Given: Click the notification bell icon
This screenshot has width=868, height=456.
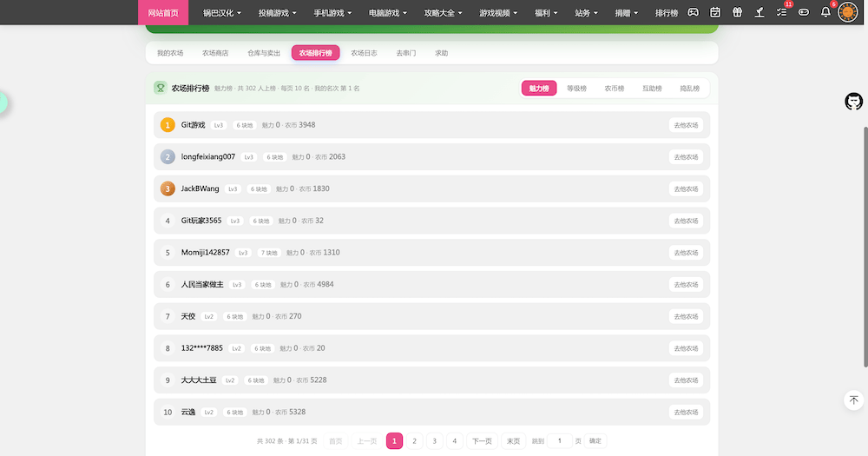Looking at the screenshot, I should (825, 12).
